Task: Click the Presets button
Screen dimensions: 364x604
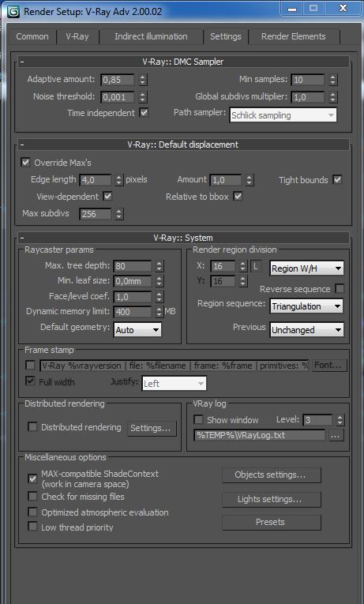Action: [x=271, y=523]
